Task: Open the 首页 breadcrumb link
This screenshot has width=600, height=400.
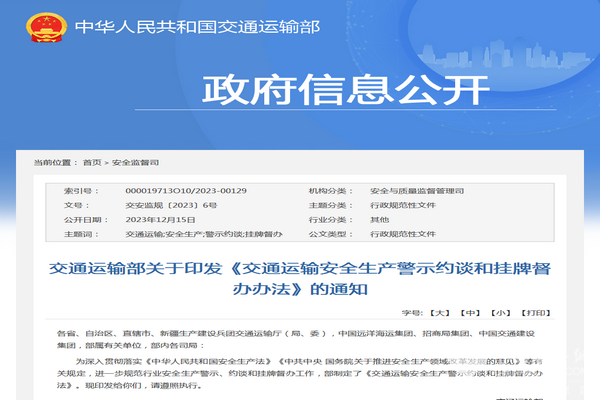Action: click(x=92, y=162)
